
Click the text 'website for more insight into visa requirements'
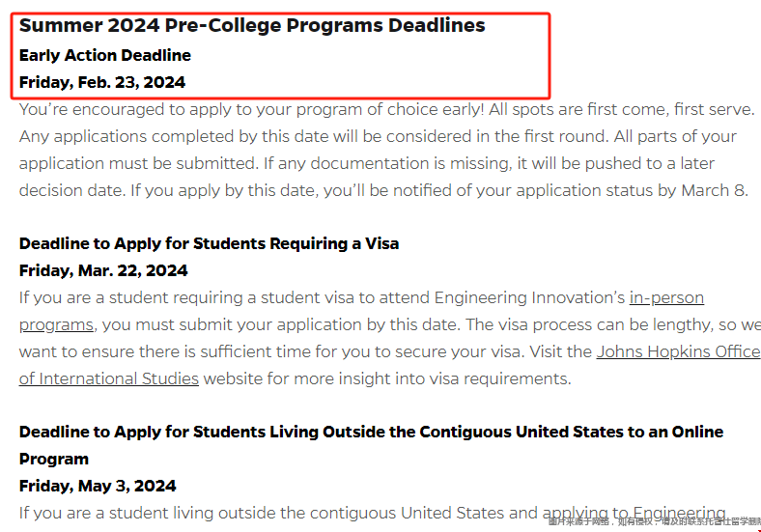click(x=387, y=378)
